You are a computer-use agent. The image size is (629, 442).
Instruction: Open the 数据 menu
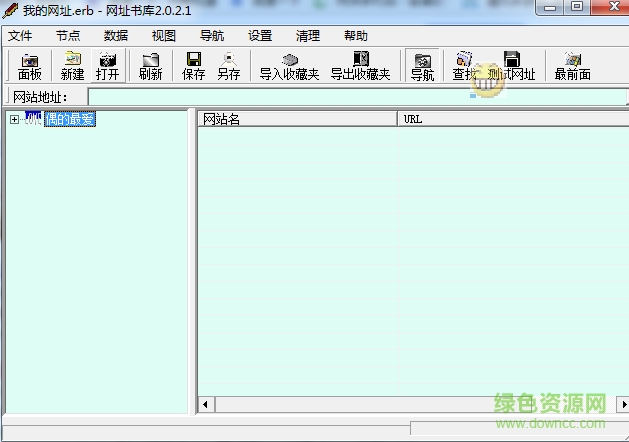coord(116,36)
